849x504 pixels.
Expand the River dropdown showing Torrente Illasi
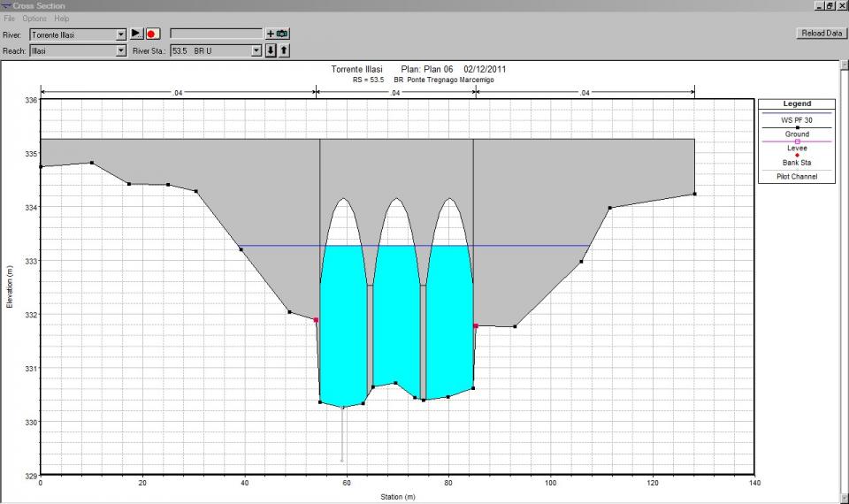click(x=121, y=34)
